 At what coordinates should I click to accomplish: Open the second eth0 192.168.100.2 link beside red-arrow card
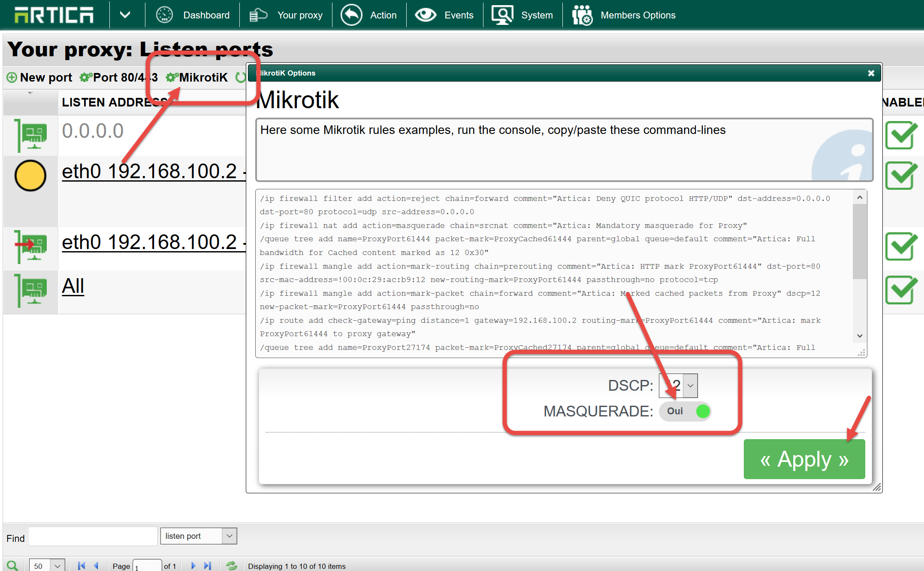[154, 242]
